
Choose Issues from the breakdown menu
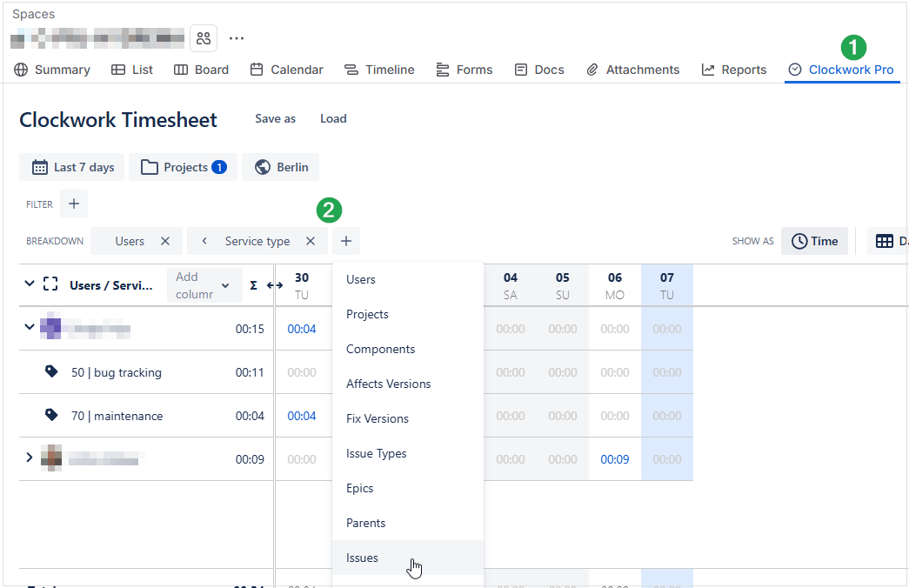pos(408,558)
